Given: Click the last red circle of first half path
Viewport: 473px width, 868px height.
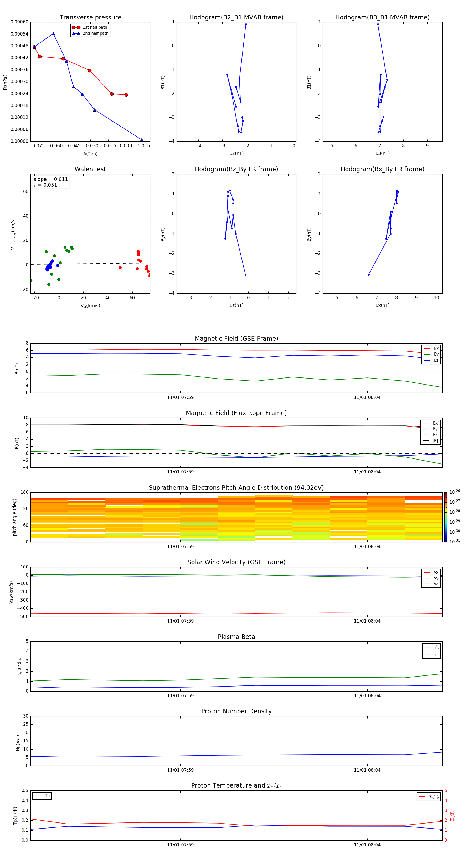Looking at the screenshot, I should click(x=126, y=95).
